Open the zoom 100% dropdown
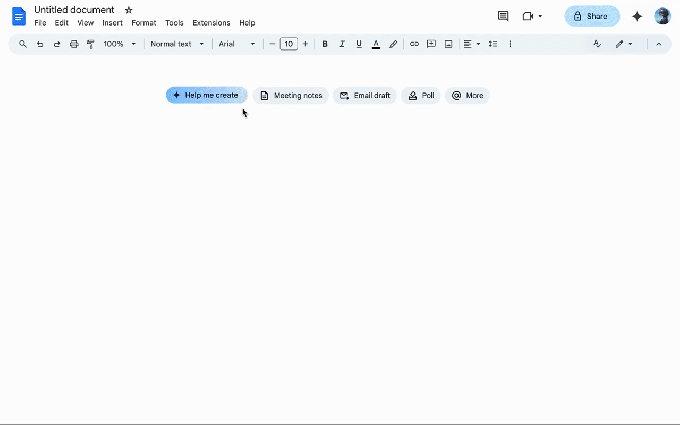Viewport: 680px width, 425px height. pyautogui.click(x=120, y=44)
